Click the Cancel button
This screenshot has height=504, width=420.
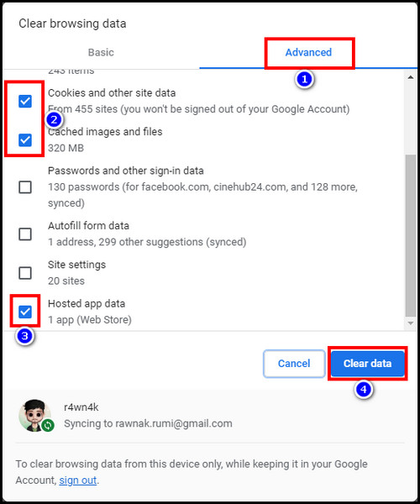(294, 364)
